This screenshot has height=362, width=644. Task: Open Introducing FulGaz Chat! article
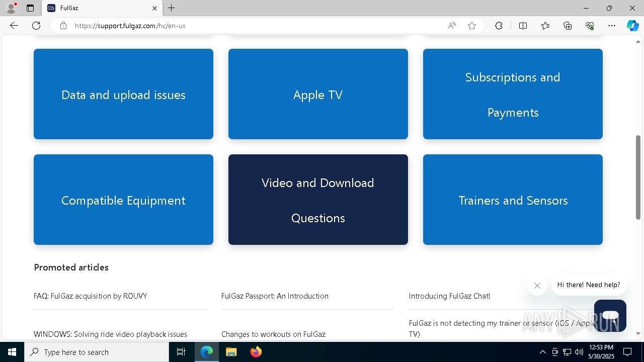pyautogui.click(x=449, y=296)
